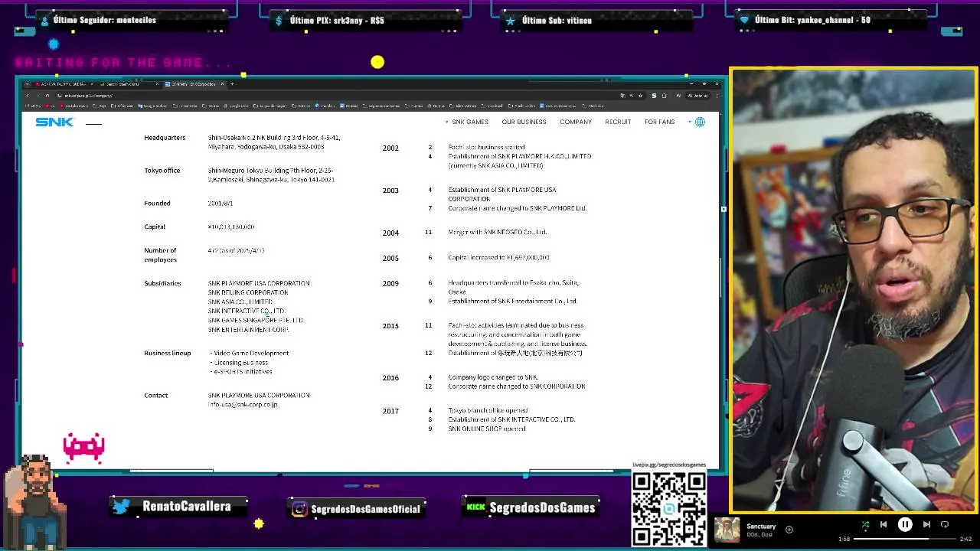980x551 pixels.
Task: Expand the arrow beside the globe icon
Action: pos(689,122)
